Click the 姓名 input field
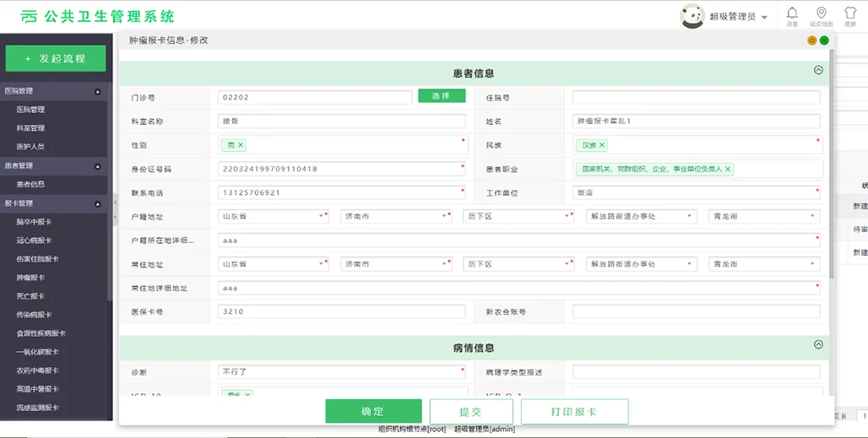 pos(697,122)
